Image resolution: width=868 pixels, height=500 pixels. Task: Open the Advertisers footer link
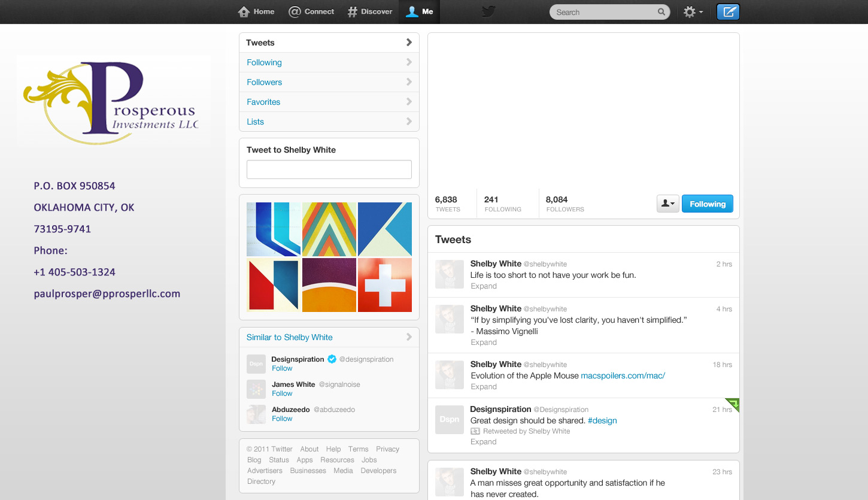click(265, 471)
